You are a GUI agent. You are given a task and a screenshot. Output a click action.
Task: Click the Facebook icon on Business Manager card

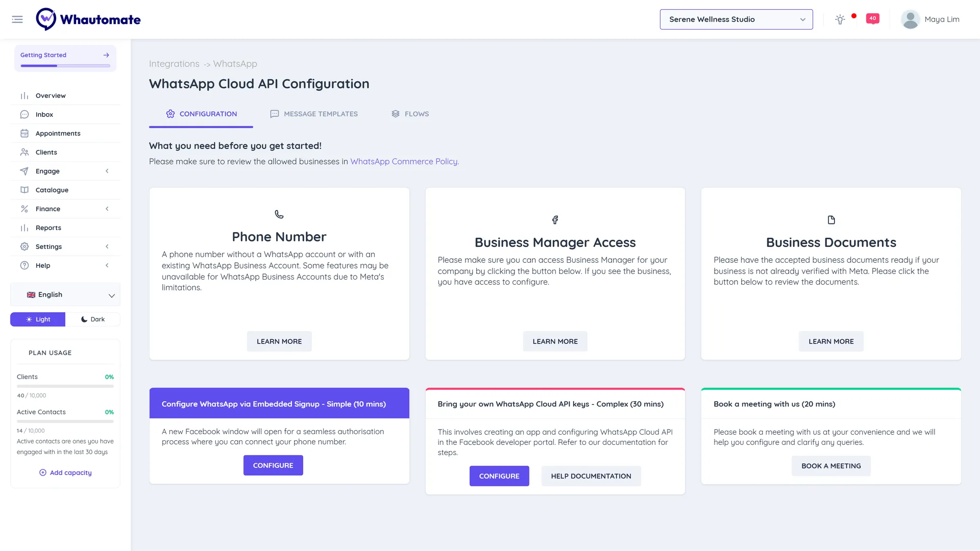[555, 220]
